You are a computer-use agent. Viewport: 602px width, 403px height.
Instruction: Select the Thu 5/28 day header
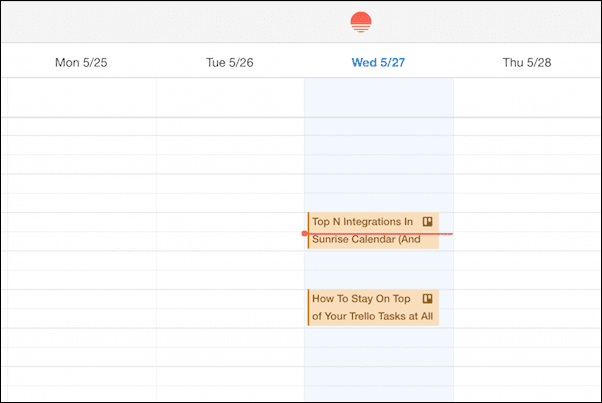[x=527, y=63]
